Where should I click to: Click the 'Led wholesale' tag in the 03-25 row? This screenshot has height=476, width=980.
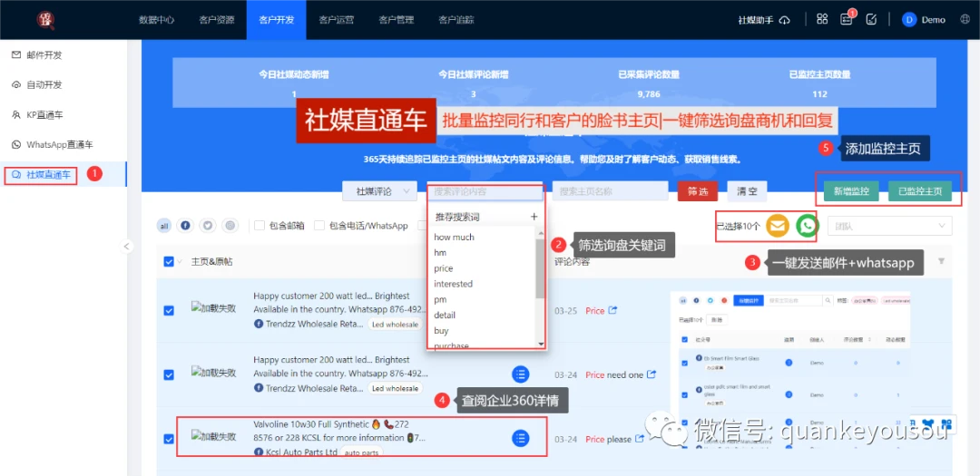pos(395,325)
